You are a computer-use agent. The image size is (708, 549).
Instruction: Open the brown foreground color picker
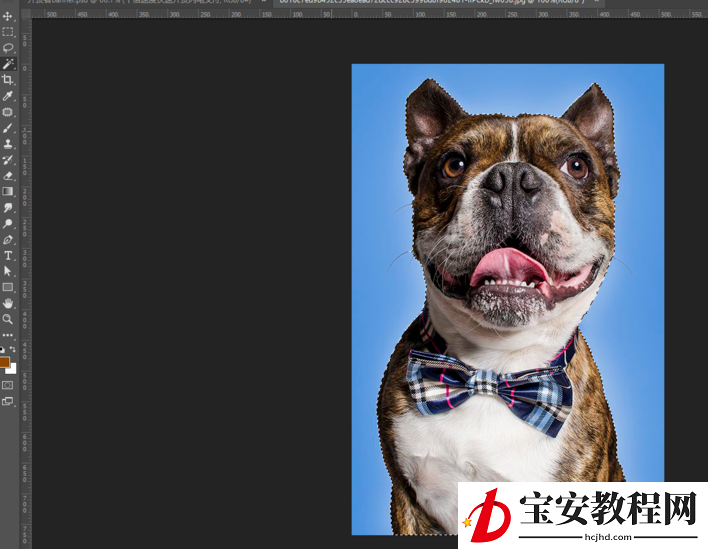[x=4, y=361]
